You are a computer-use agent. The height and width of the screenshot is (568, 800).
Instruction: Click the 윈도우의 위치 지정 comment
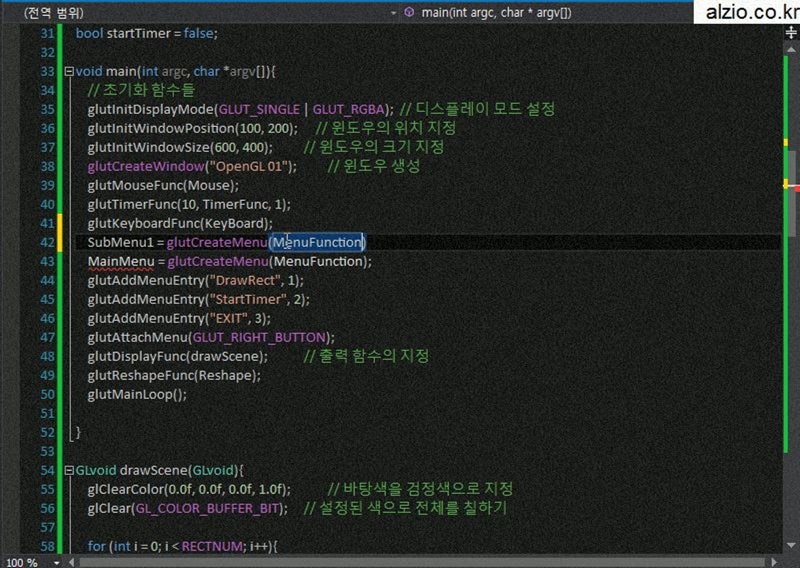tap(386, 128)
